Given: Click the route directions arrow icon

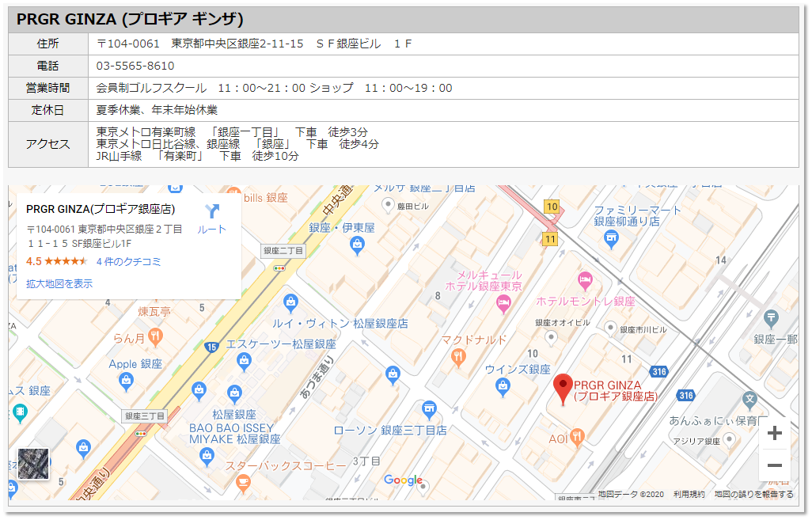Looking at the screenshot, I should [x=212, y=211].
